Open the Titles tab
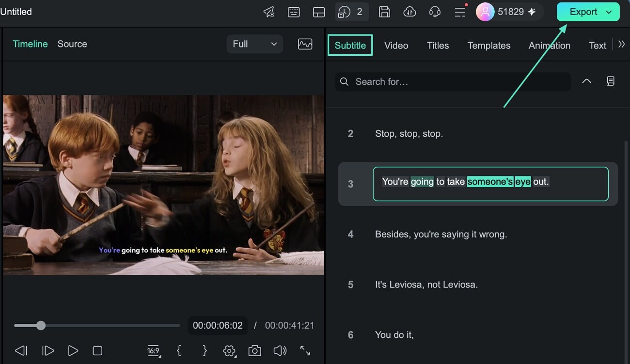The width and height of the screenshot is (630, 364). (438, 46)
